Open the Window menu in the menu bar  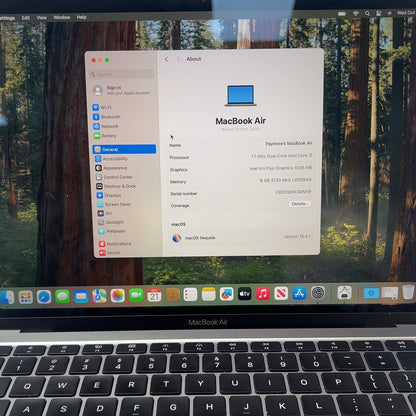tap(62, 17)
